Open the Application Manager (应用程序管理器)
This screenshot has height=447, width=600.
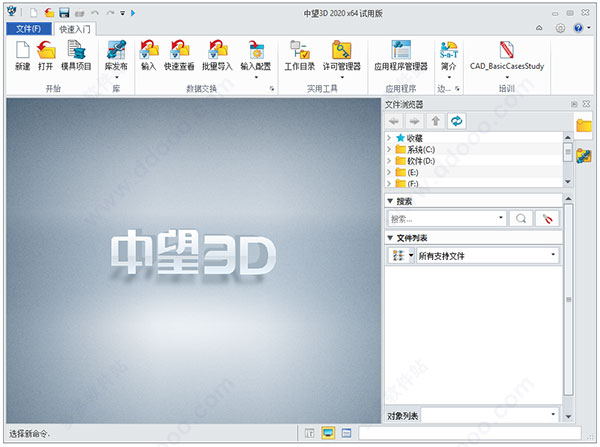(x=401, y=51)
